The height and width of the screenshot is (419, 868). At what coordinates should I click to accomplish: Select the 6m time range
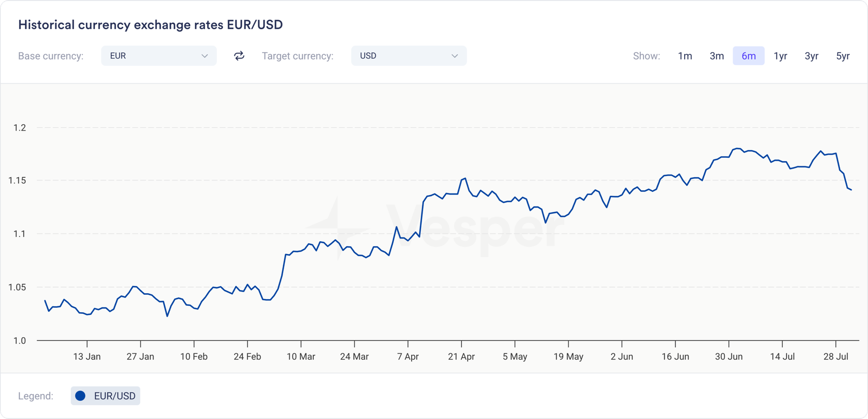pos(749,56)
